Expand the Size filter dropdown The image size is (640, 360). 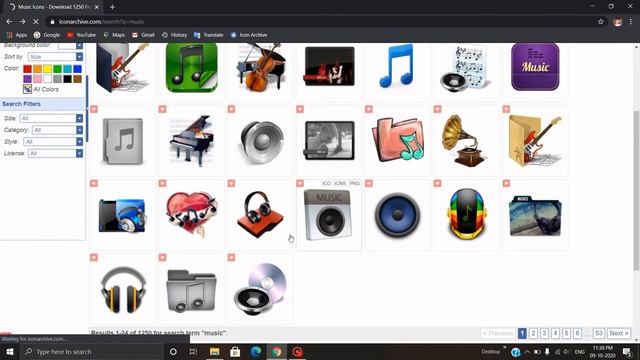click(x=51, y=118)
